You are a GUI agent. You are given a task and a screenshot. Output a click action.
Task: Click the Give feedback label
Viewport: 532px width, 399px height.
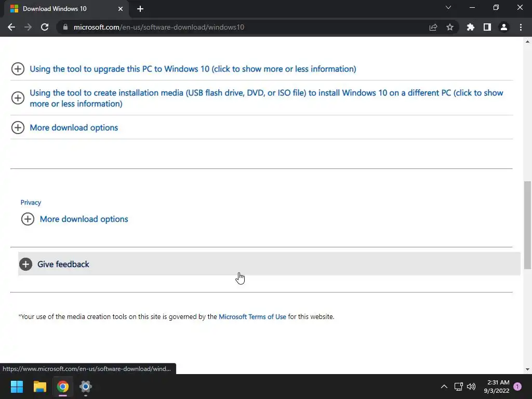63,264
